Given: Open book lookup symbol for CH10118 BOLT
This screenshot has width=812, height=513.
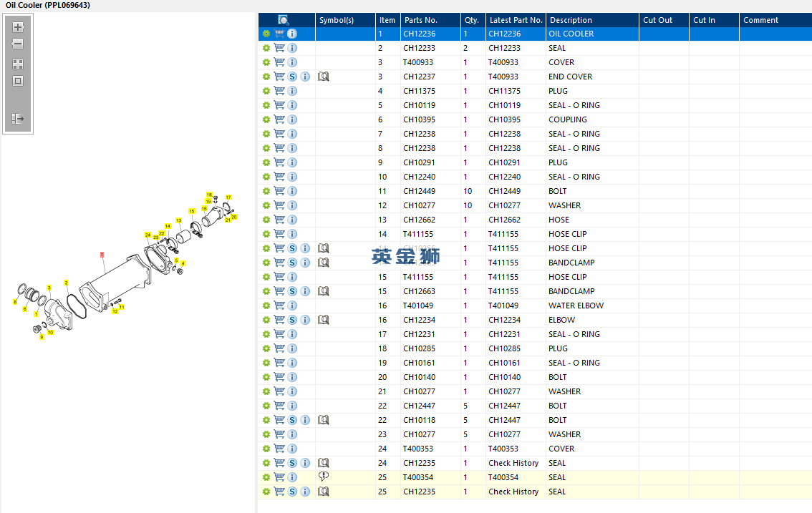Looking at the screenshot, I should pos(324,420).
